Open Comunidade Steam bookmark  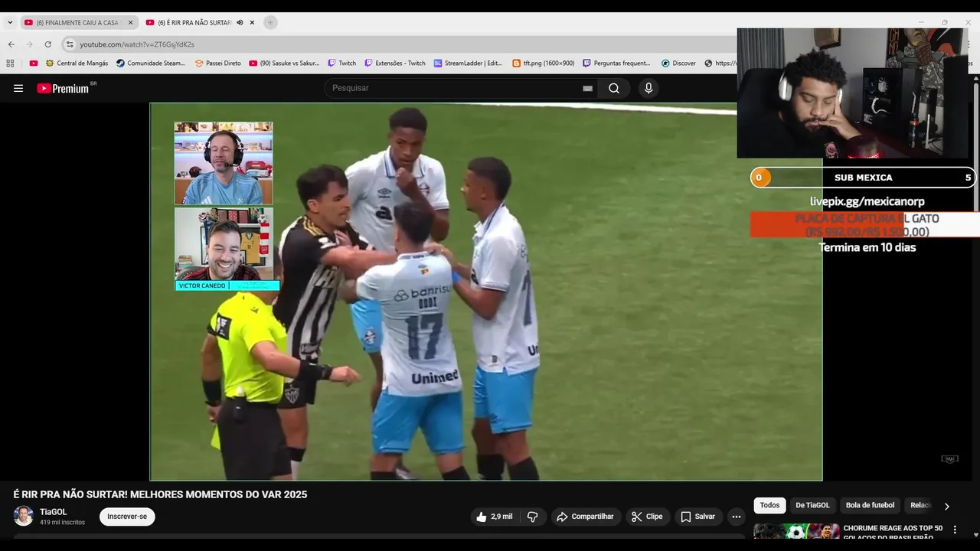tap(151, 64)
